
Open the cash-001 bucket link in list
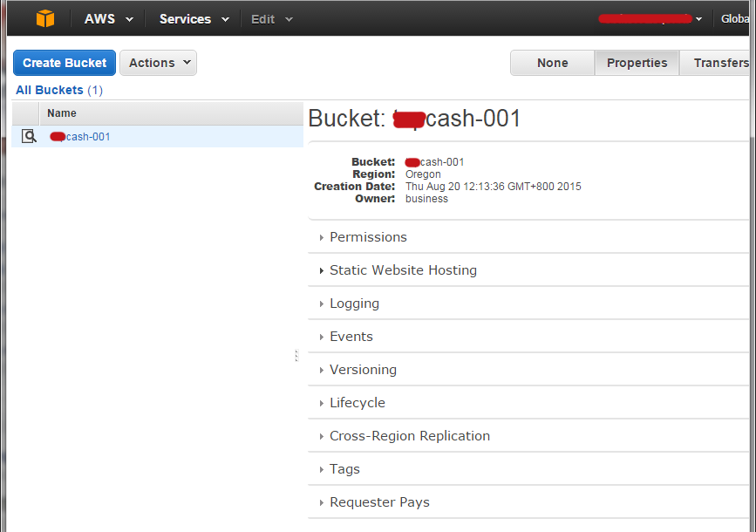tap(80, 137)
